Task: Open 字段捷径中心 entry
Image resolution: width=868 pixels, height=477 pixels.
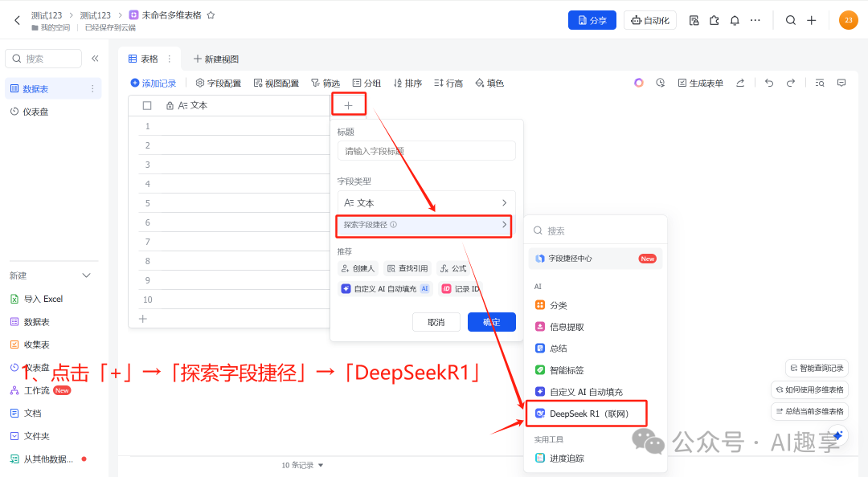Action: [x=596, y=259]
